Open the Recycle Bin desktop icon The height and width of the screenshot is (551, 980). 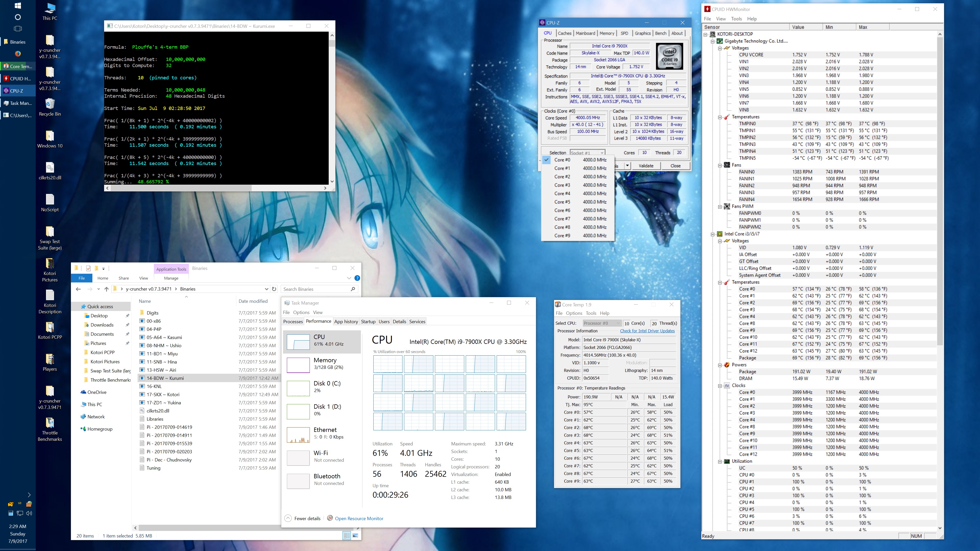point(50,104)
